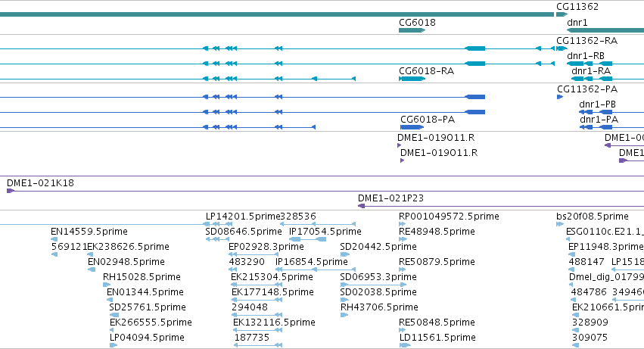Click the EK215304.5prime EST label
Screen dimensions: 644x349
(272, 277)
